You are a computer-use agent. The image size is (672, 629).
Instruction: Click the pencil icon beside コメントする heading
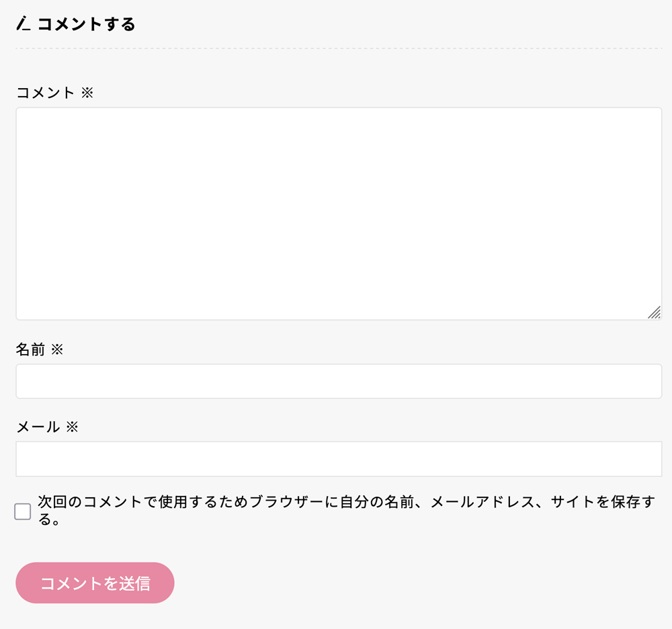tap(24, 25)
